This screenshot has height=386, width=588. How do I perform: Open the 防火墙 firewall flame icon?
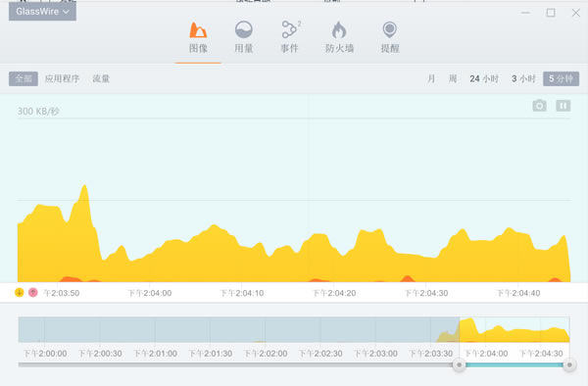click(339, 30)
